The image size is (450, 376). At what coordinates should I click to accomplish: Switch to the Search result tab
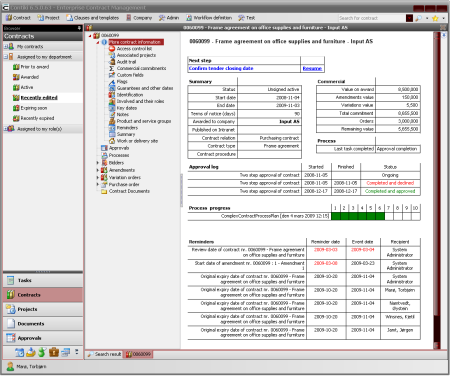[104, 354]
